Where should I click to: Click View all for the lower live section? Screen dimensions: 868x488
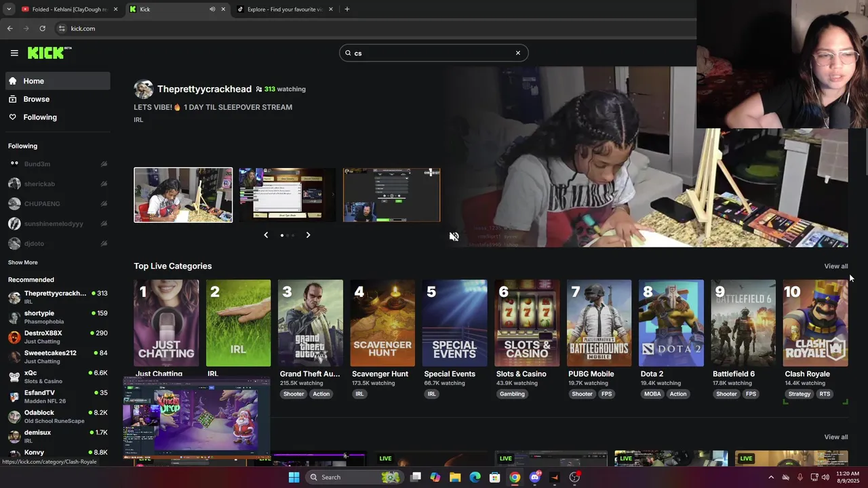click(x=835, y=437)
